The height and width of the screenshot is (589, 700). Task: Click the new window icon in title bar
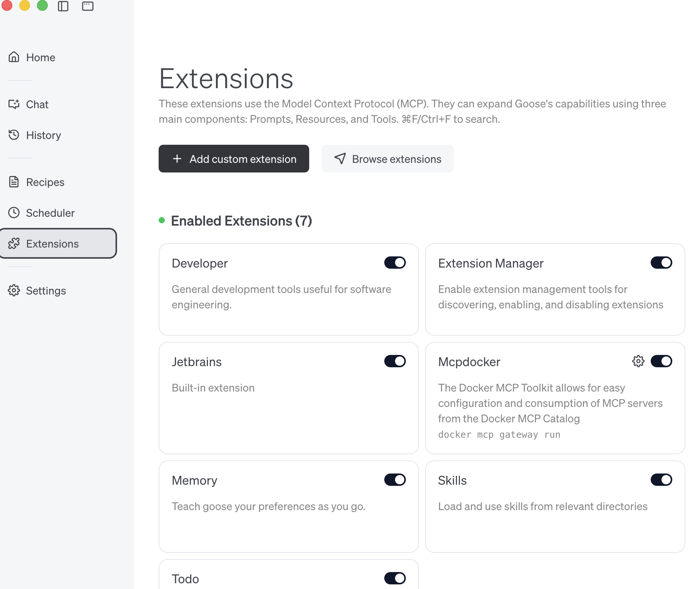click(88, 6)
